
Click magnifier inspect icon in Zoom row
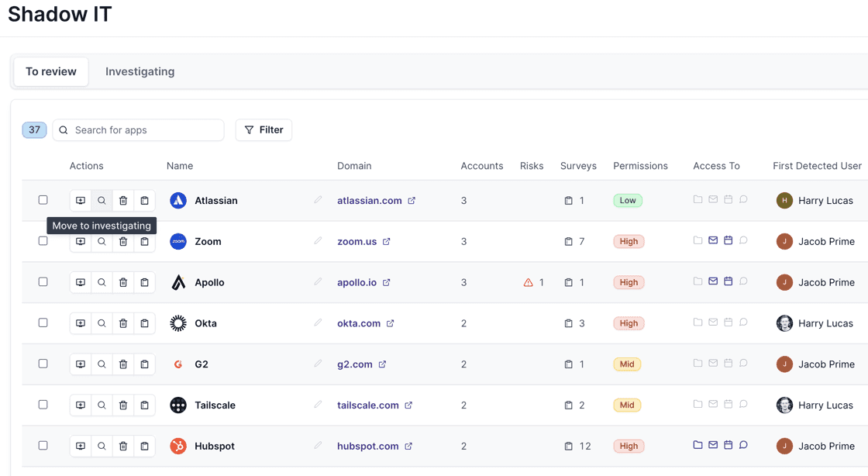pyautogui.click(x=102, y=241)
